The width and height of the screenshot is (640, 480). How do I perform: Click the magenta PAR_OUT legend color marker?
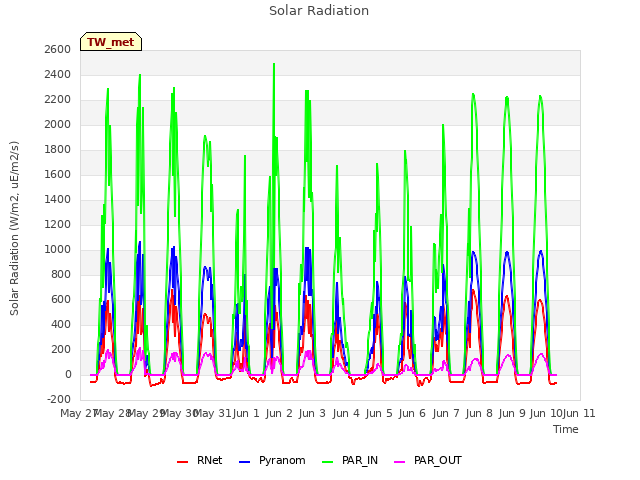point(400,462)
